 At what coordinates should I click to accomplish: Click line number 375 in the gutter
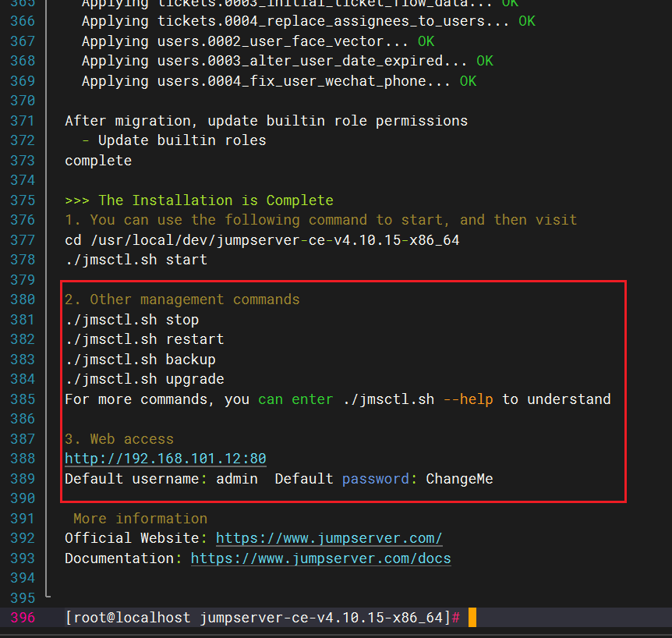pos(23,200)
